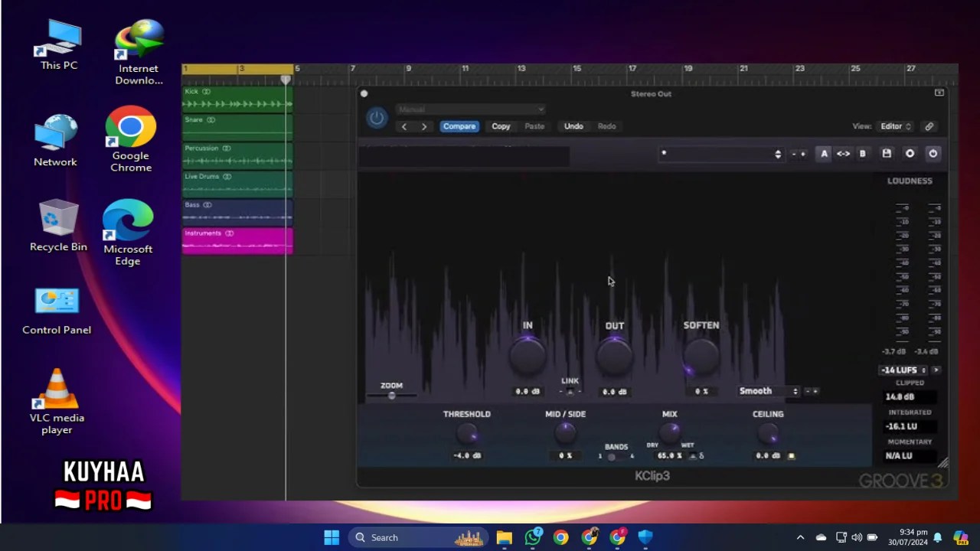Toggle the KClip3 internal power icon
This screenshot has height=551, width=980.
(x=933, y=154)
